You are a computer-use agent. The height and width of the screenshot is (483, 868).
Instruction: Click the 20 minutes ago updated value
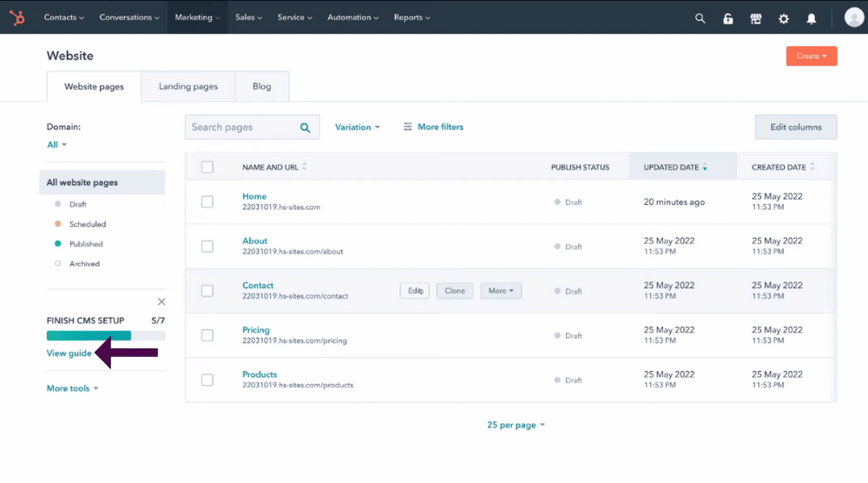click(674, 202)
